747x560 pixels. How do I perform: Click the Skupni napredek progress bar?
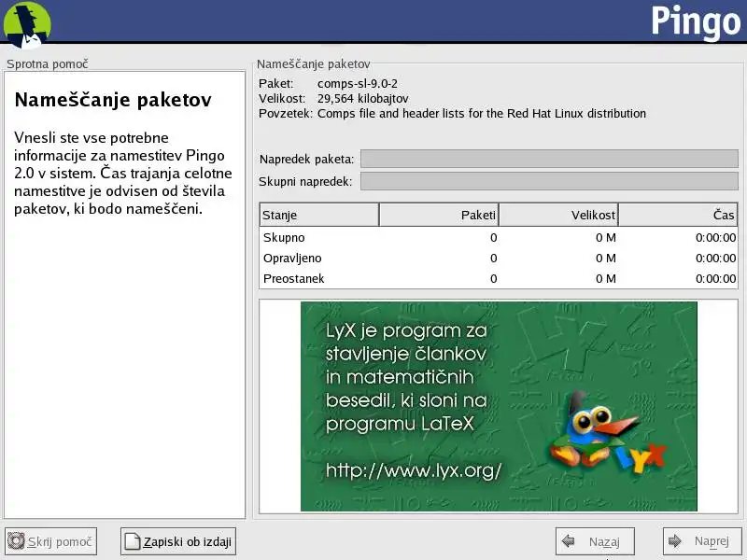(549, 181)
